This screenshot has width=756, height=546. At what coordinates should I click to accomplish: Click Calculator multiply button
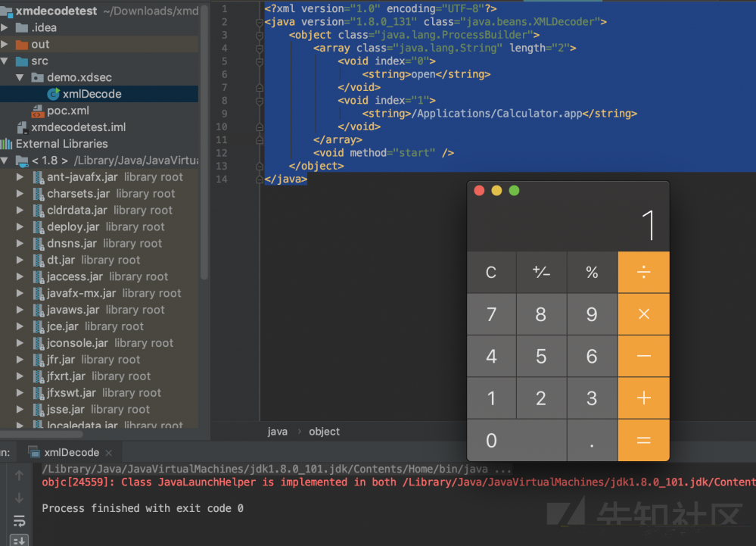pyautogui.click(x=644, y=314)
